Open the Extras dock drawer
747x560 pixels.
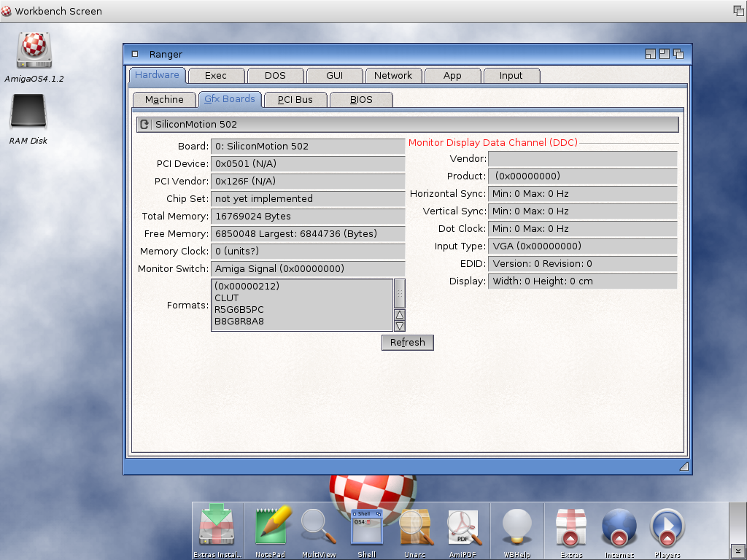point(571,527)
